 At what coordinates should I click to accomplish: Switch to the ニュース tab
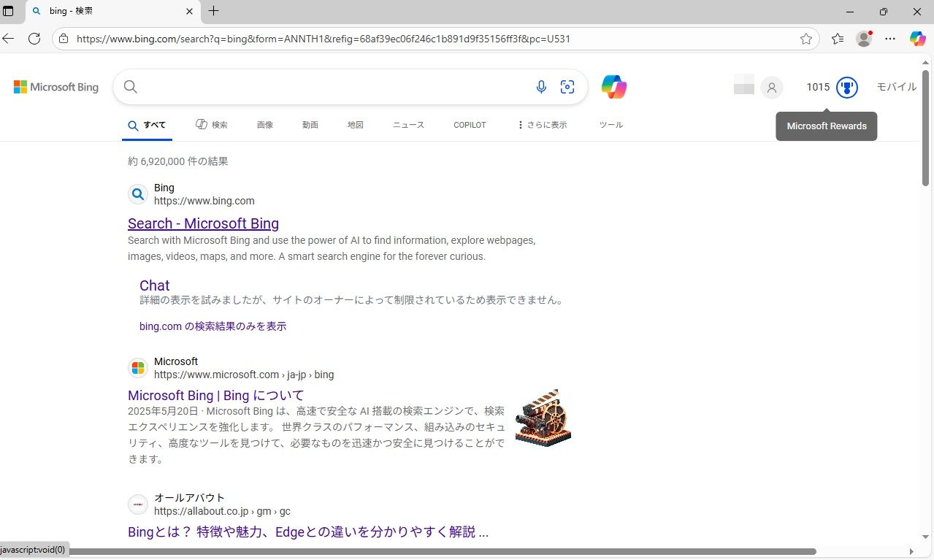(x=408, y=125)
